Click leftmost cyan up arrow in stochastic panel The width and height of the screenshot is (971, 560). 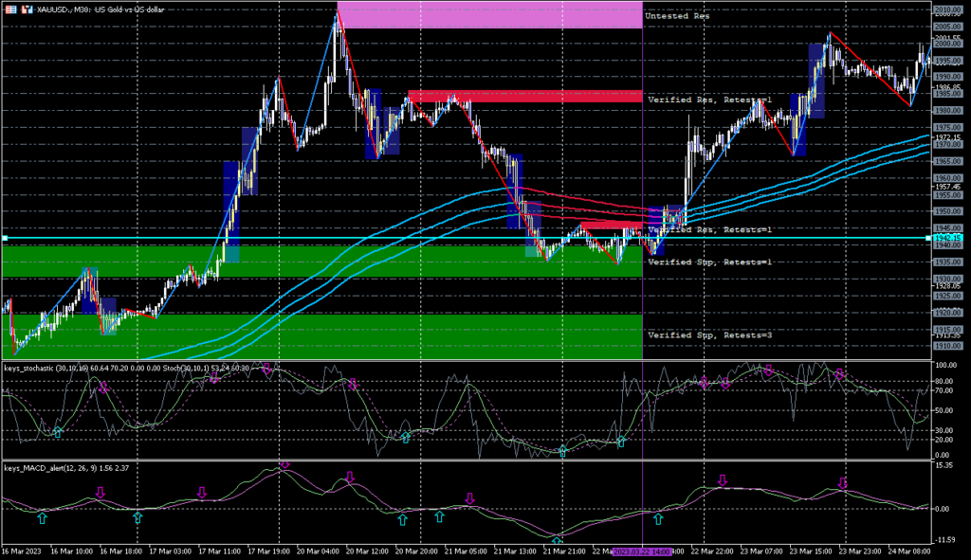pyautogui.click(x=58, y=432)
